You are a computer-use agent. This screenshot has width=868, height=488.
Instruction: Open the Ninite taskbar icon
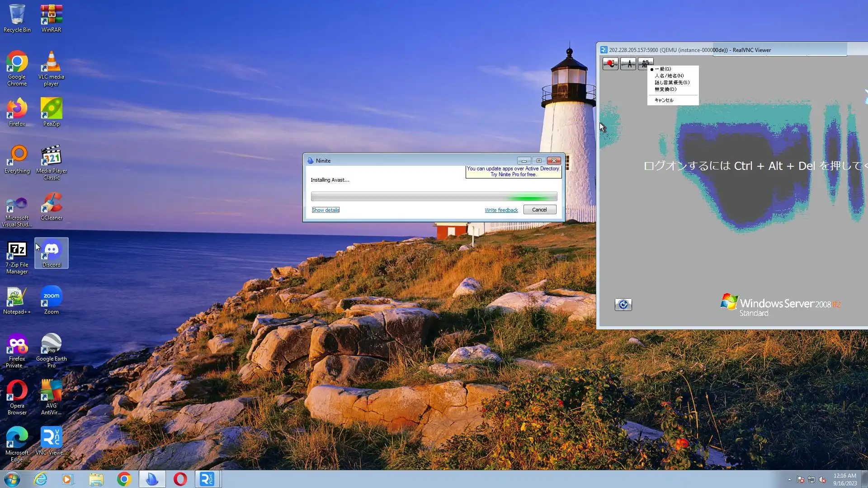(152, 479)
